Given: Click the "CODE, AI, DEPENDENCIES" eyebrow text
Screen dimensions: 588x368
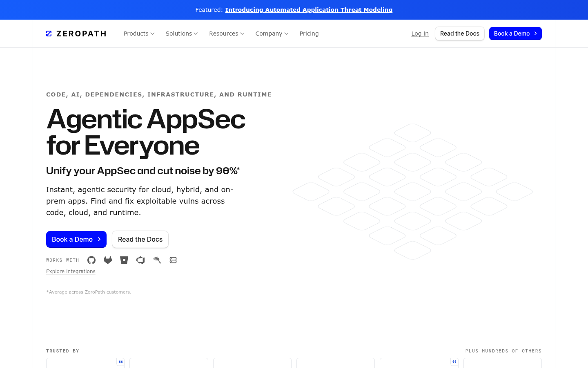Looking at the screenshot, I should click(x=159, y=94).
